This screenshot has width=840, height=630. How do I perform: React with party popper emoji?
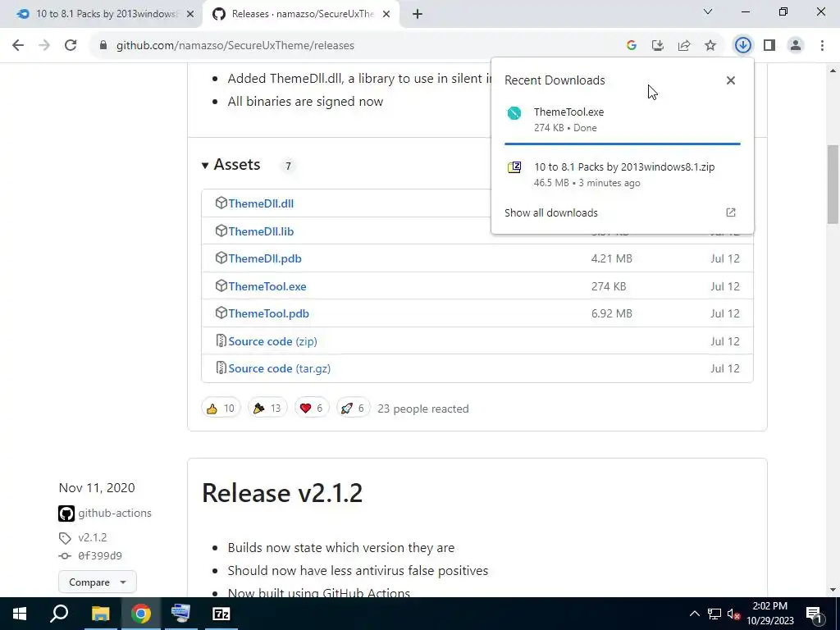(x=267, y=409)
